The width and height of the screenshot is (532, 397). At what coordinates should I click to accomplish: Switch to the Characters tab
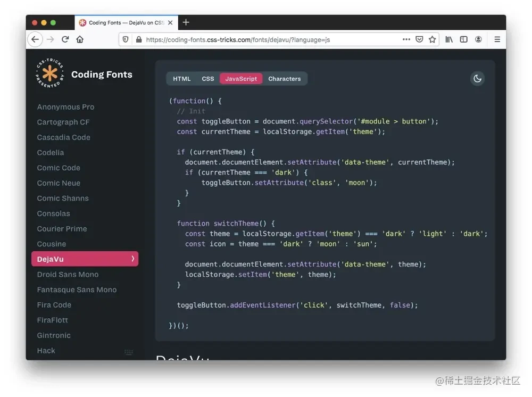coord(284,79)
